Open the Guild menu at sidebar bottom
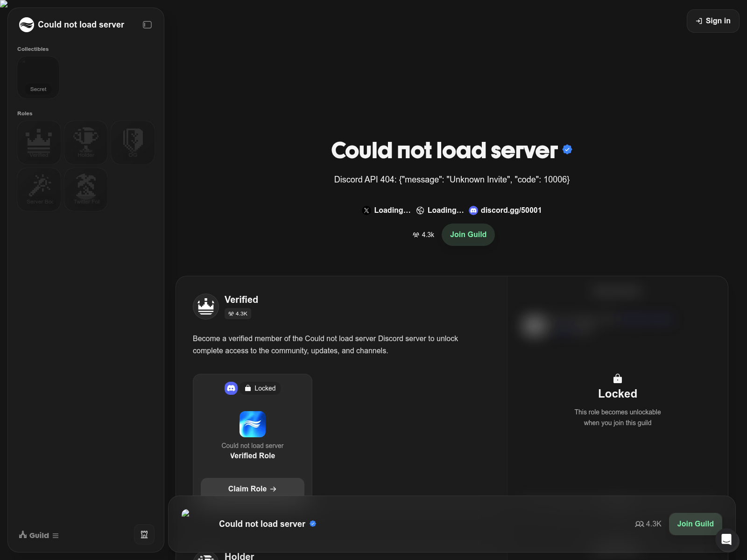The height and width of the screenshot is (560, 747). (x=39, y=535)
